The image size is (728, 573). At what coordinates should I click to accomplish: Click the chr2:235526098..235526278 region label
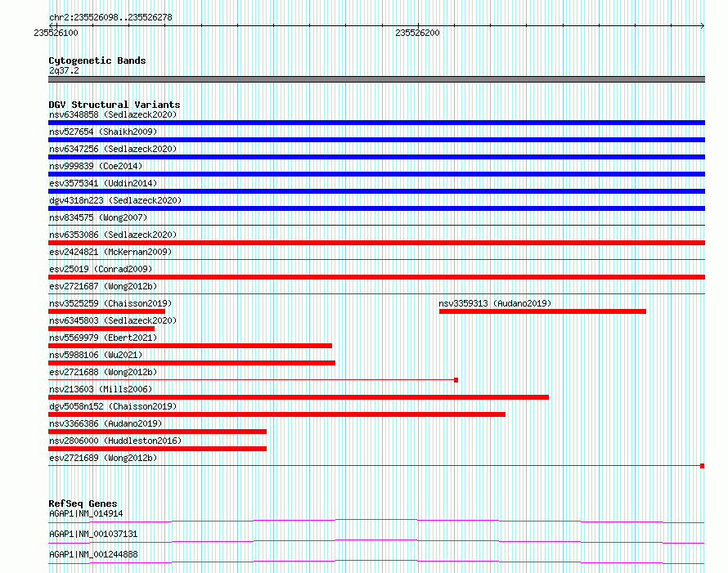(110, 17)
